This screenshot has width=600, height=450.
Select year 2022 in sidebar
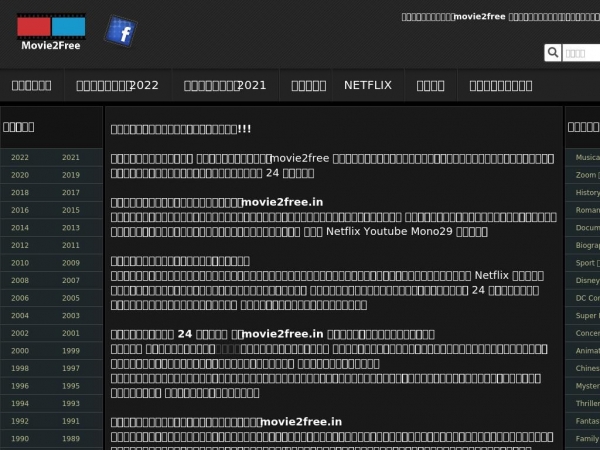(20, 157)
